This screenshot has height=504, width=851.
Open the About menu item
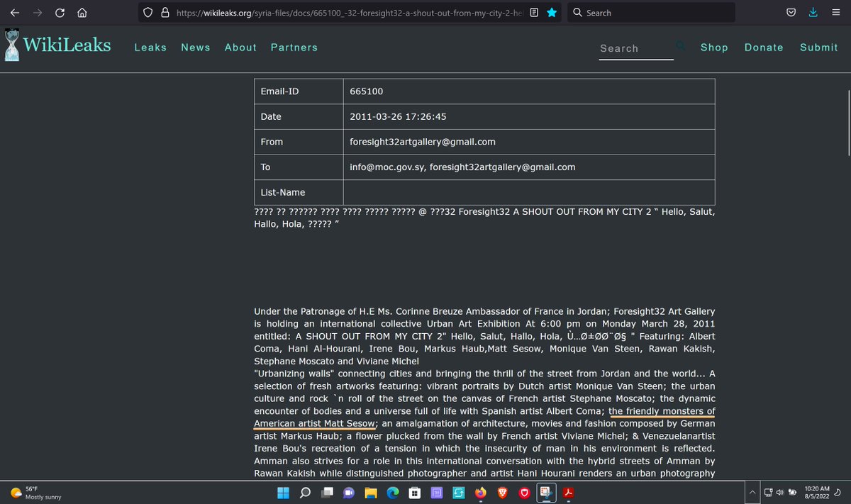(240, 47)
